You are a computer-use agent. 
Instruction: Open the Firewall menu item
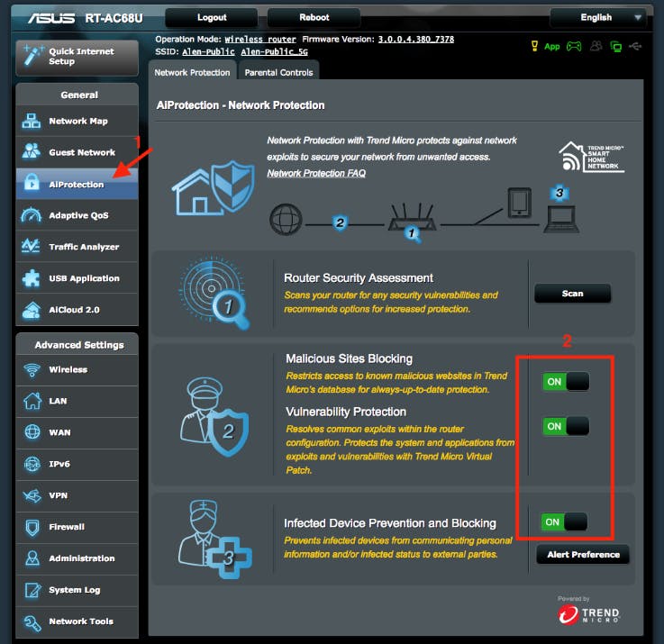coord(77,527)
